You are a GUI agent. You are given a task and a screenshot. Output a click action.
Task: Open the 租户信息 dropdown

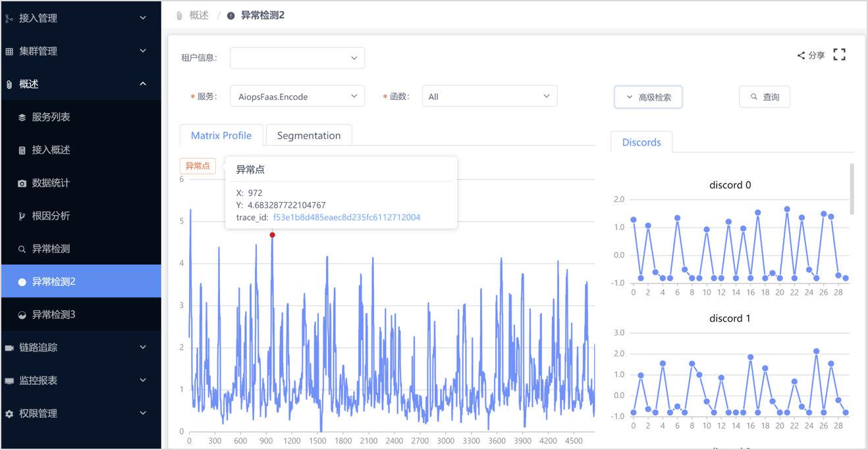(x=297, y=58)
